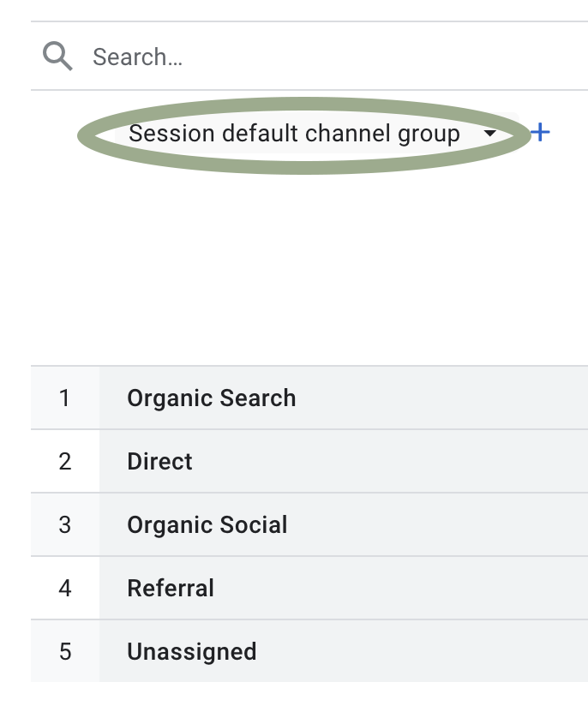Highlight the whole Referral table row
Viewport: 588px width, 706px height.
pos(309,589)
